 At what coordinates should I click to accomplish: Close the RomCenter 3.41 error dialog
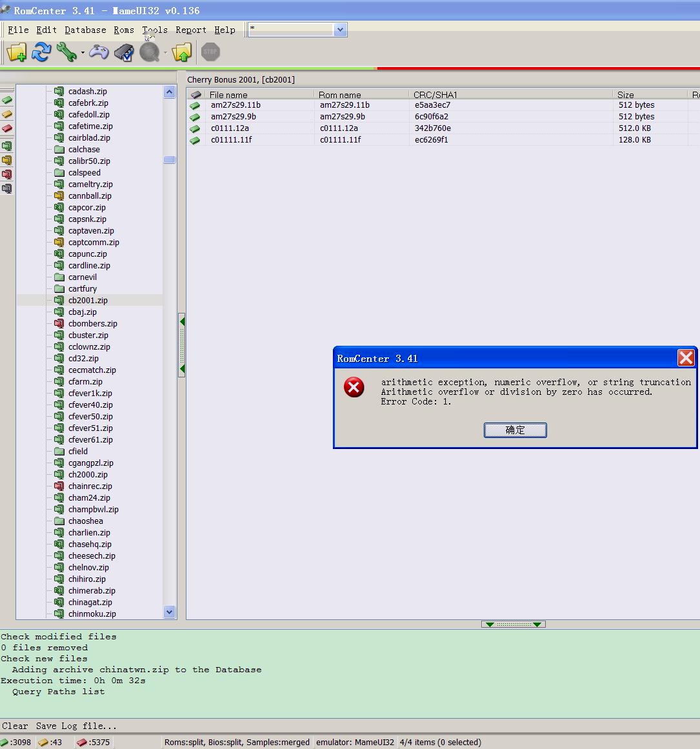click(686, 358)
